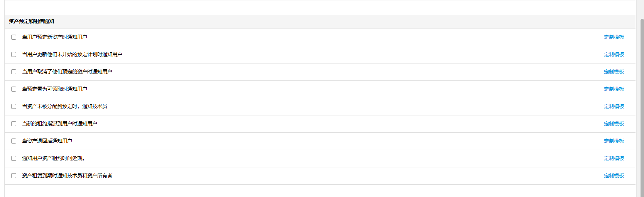This screenshot has height=197, width=644.
Task: Customize the template for "当预定置为可领取时通知用户"
Action: click(x=614, y=89)
